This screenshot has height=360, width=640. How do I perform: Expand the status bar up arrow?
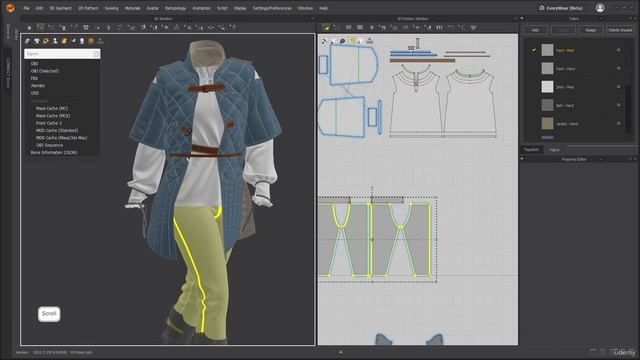point(341,352)
